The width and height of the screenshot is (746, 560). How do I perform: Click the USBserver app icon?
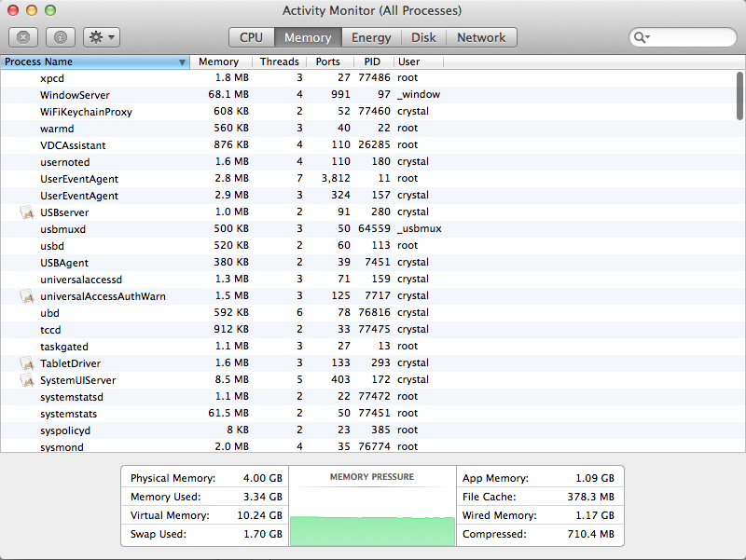coord(27,212)
